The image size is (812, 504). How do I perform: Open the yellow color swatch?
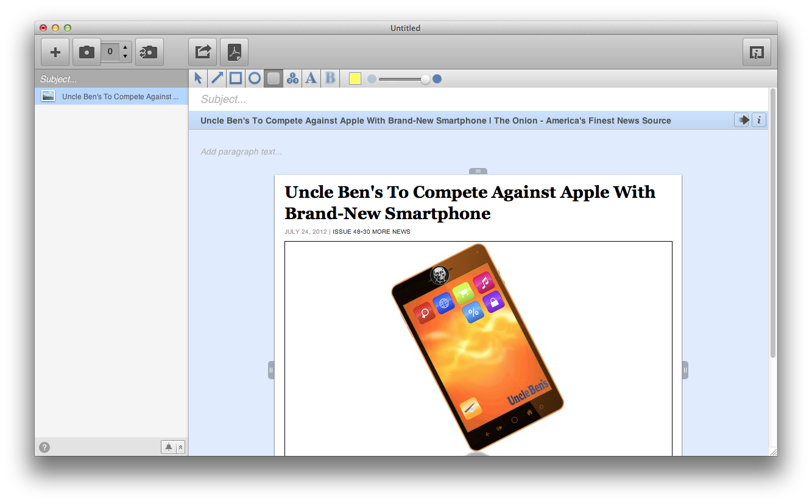355,79
